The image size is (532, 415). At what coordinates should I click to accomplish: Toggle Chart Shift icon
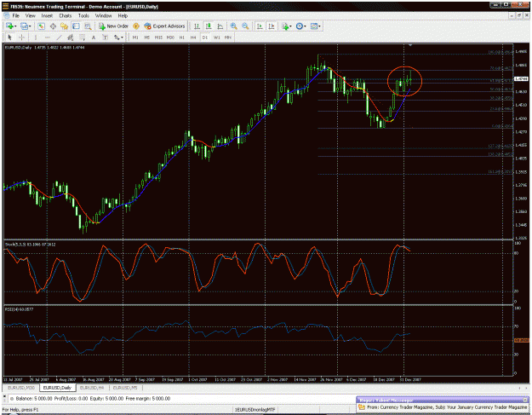tap(272, 26)
